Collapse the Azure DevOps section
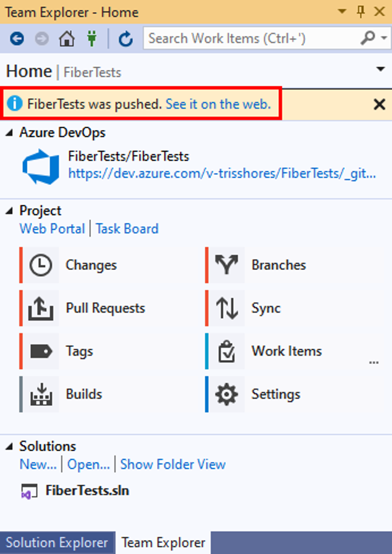Viewport: 392px width, 554px height. pos(10,133)
